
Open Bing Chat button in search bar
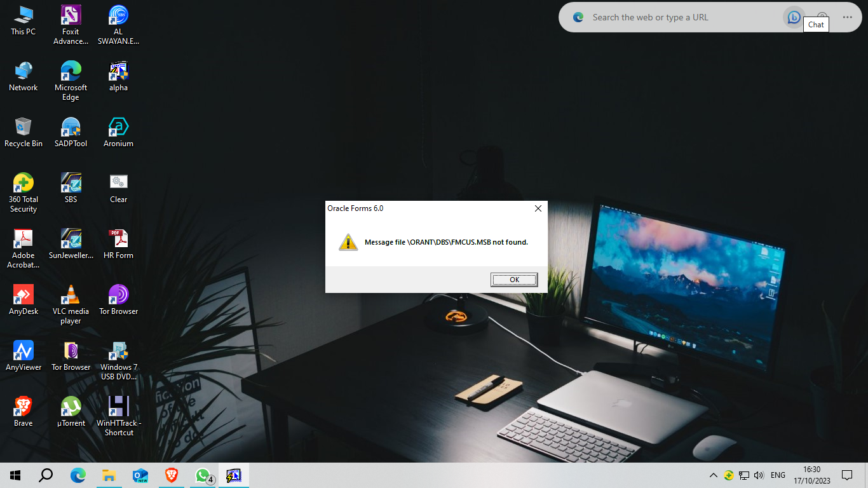coord(794,18)
